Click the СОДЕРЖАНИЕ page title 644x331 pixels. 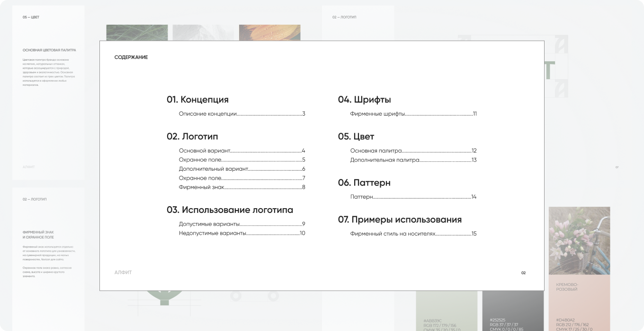(x=131, y=57)
